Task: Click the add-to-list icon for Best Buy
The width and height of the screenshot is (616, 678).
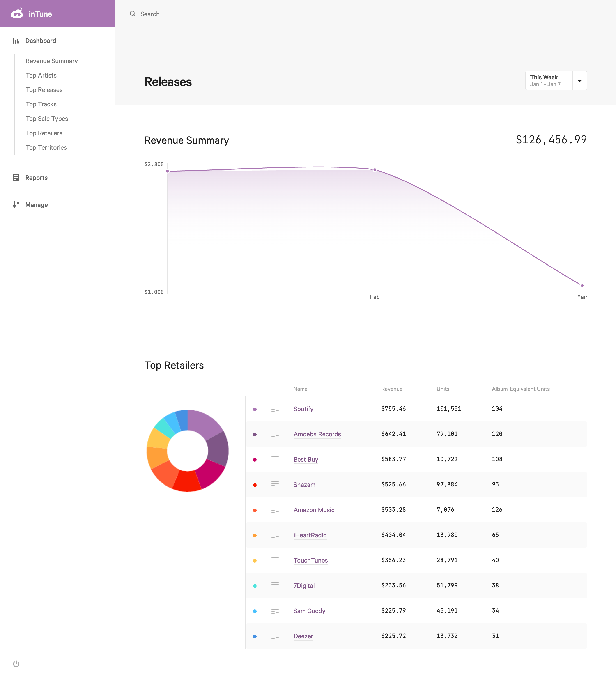Action: click(x=275, y=459)
